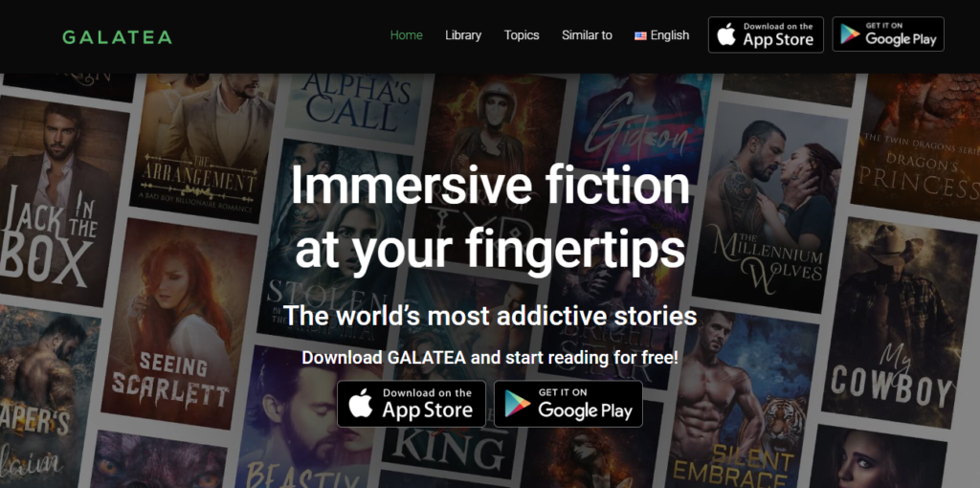Go to the Library page

tap(463, 35)
